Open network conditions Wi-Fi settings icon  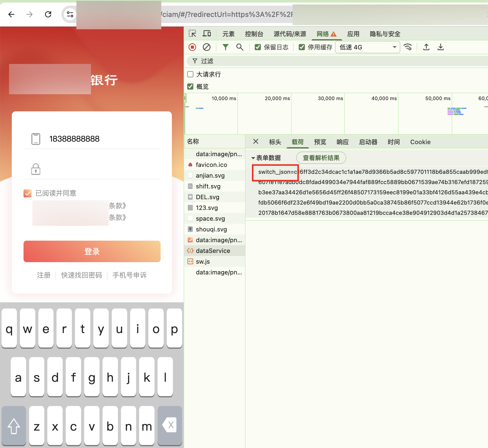(x=408, y=47)
